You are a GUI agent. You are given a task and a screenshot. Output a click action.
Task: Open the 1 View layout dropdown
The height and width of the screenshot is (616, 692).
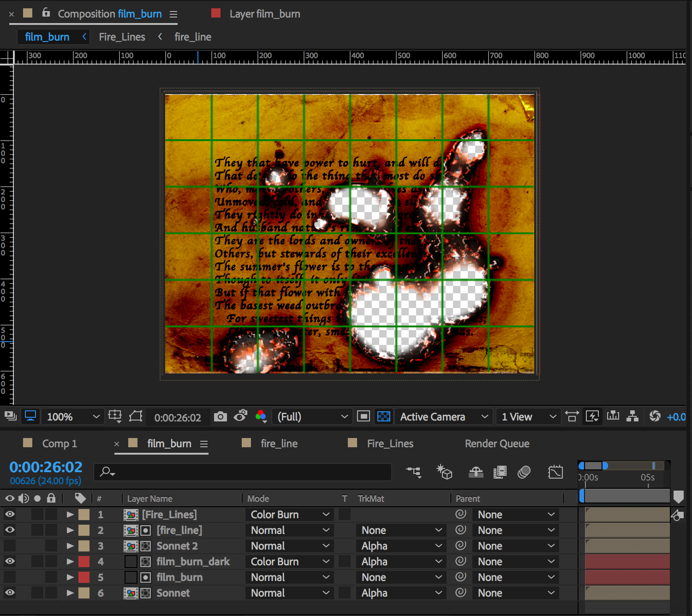click(529, 417)
